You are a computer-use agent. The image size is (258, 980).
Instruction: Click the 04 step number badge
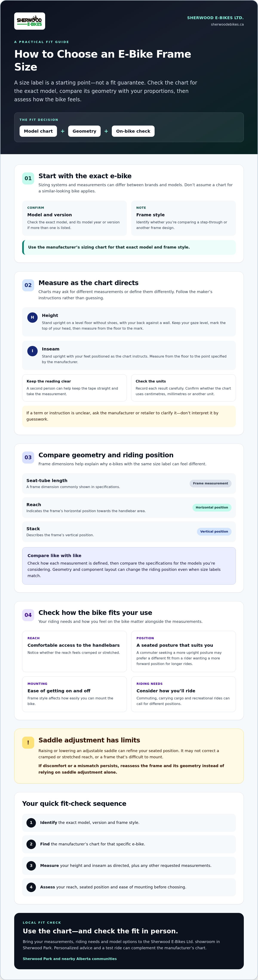click(28, 615)
